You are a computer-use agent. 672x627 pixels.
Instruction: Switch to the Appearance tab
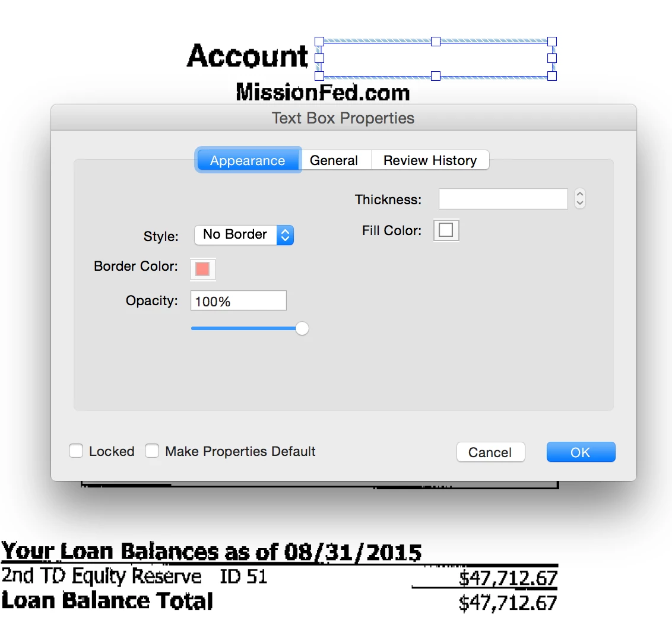pos(248,160)
